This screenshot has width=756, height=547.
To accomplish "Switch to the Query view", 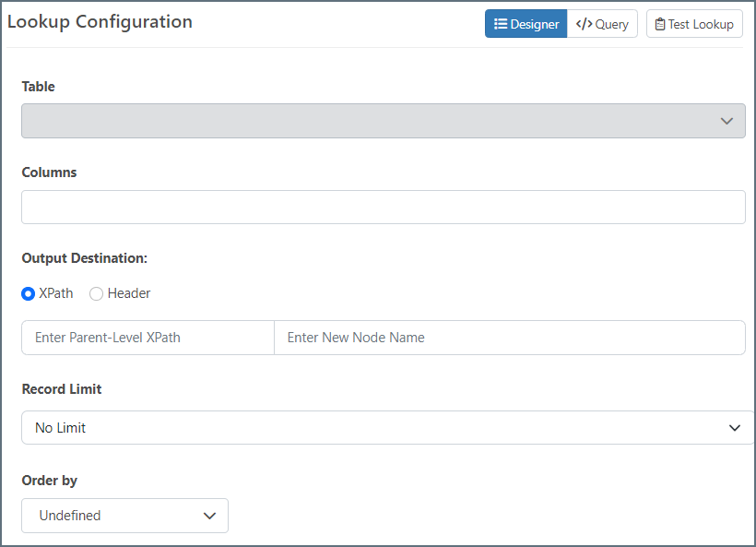I will pos(603,24).
